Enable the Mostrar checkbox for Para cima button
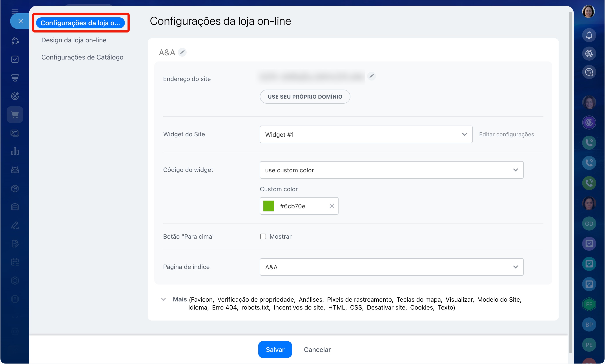 (263, 236)
